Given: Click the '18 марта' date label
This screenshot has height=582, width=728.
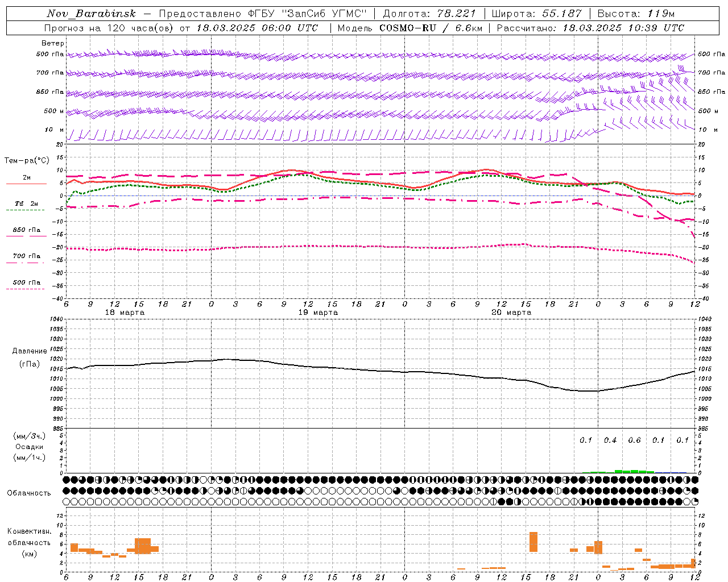Looking at the screenshot, I should [125, 313].
